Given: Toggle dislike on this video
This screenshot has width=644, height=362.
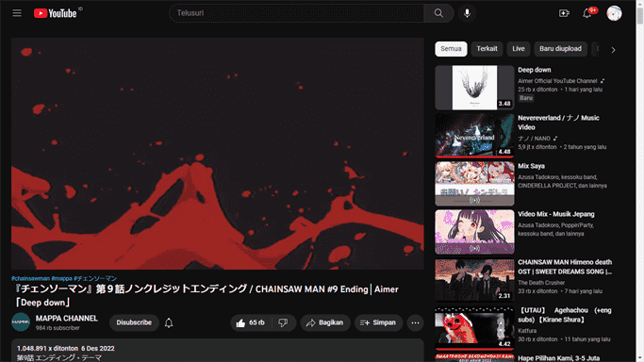Looking at the screenshot, I should 284,322.
